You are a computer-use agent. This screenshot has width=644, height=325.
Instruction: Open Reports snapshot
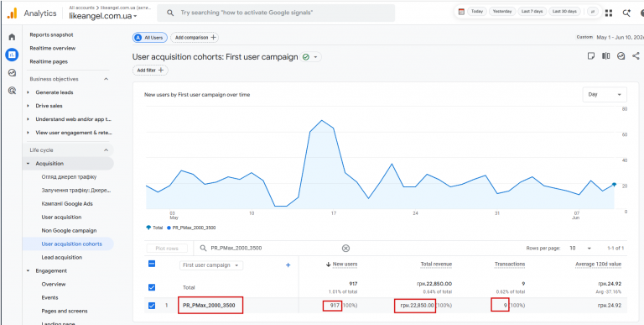click(x=51, y=35)
